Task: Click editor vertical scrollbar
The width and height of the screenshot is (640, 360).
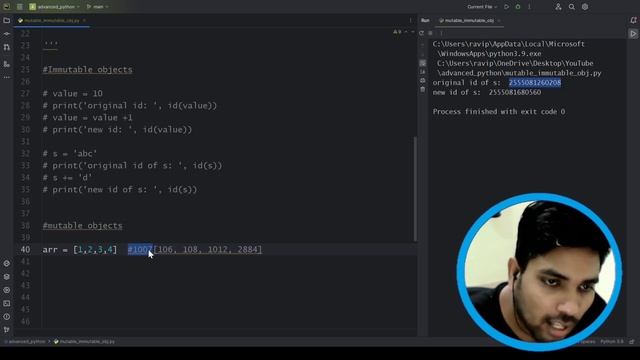Action: tap(416, 189)
